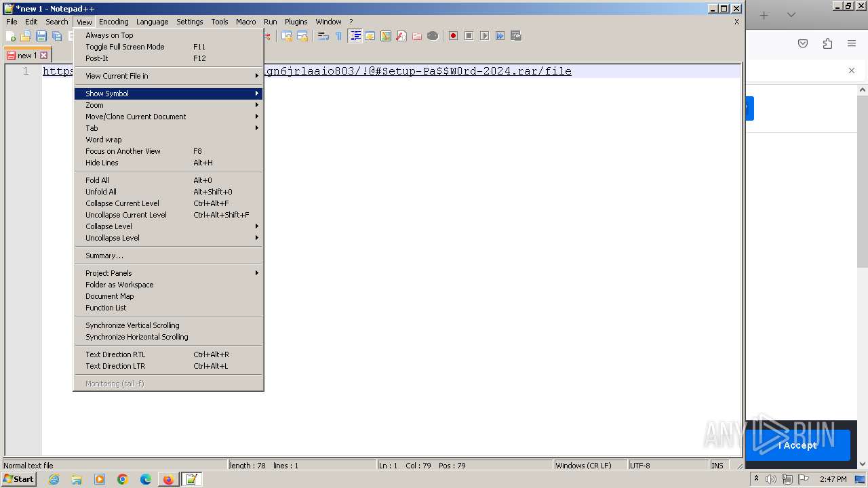Select Unfold All menu entry
The image size is (868, 488).
point(168,192)
